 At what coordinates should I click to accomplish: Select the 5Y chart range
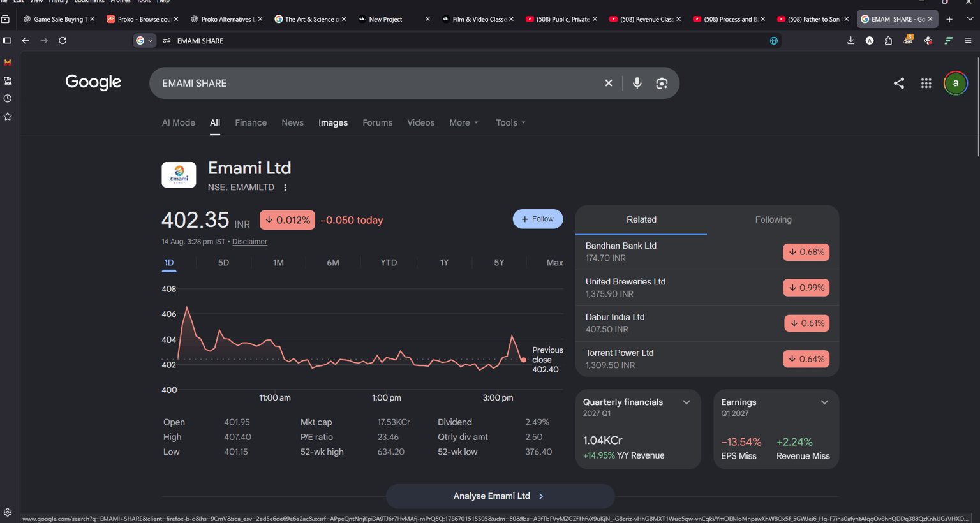coord(499,263)
